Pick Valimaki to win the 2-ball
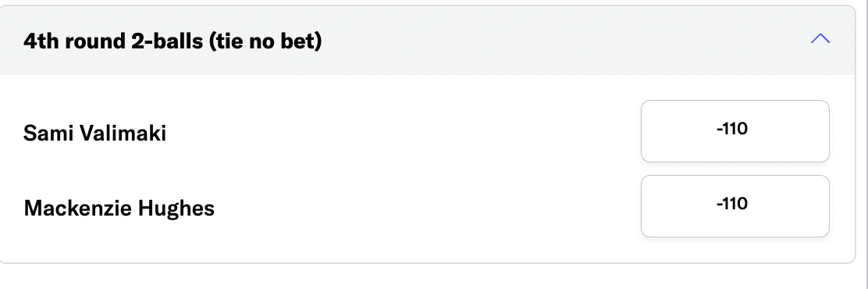 735,131
